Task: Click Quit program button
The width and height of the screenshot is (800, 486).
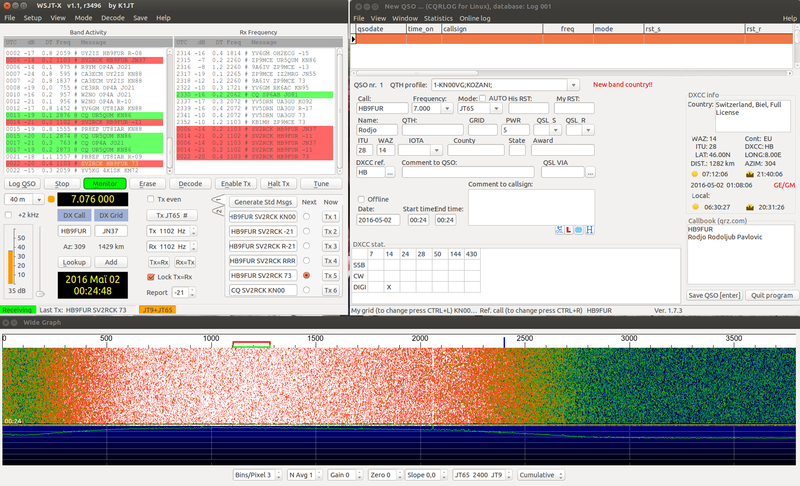Action: point(771,295)
